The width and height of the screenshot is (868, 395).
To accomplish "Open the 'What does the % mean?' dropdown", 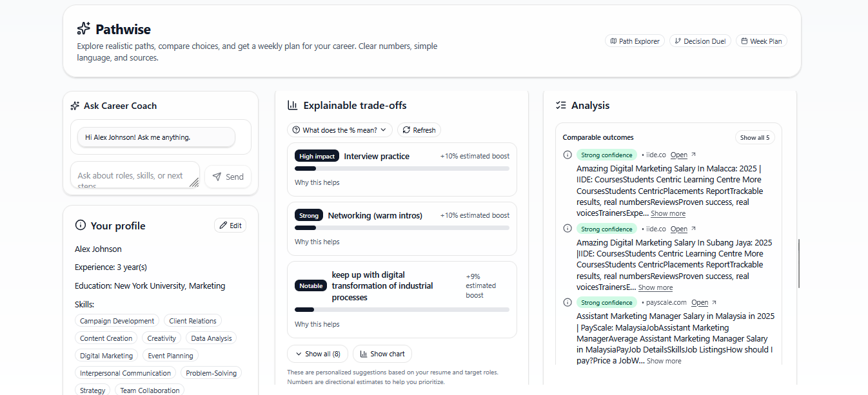I will [339, 130].
